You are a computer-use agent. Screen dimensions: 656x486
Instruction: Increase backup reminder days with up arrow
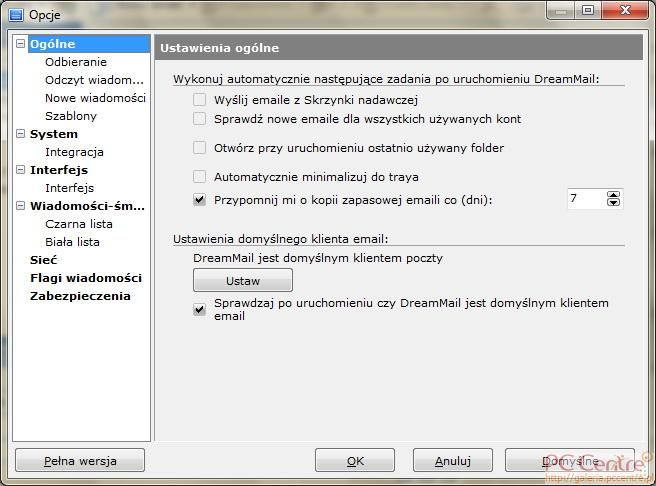(613, 195)
